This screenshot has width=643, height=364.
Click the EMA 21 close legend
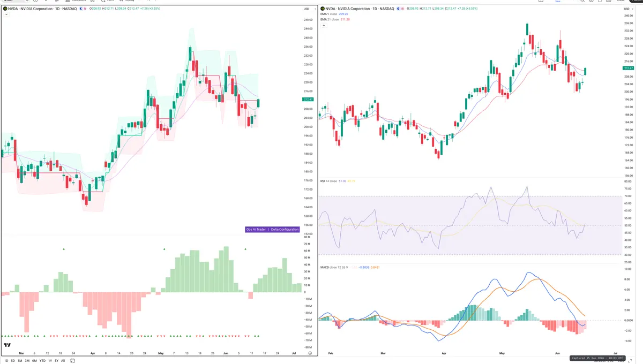[x=330, y=19]
